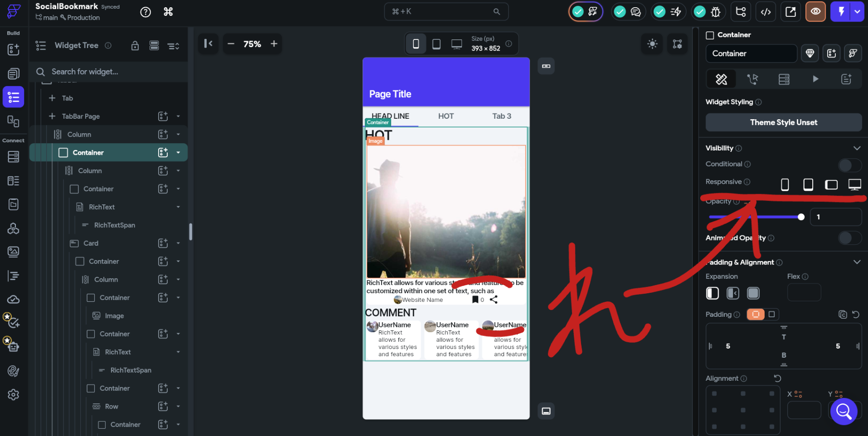This screenshot has height=436, width=868.
Task: Select the Image item in widget tree
Action: pyautogui.click(x=114, y=316)
